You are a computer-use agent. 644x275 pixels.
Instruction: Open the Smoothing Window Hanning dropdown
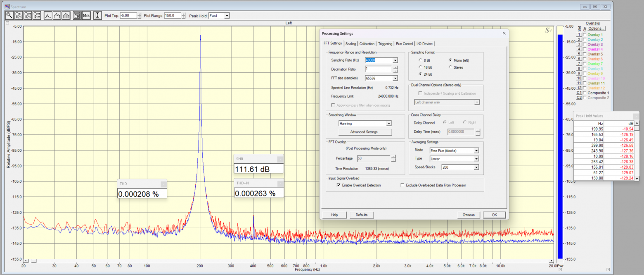point(388,123)
